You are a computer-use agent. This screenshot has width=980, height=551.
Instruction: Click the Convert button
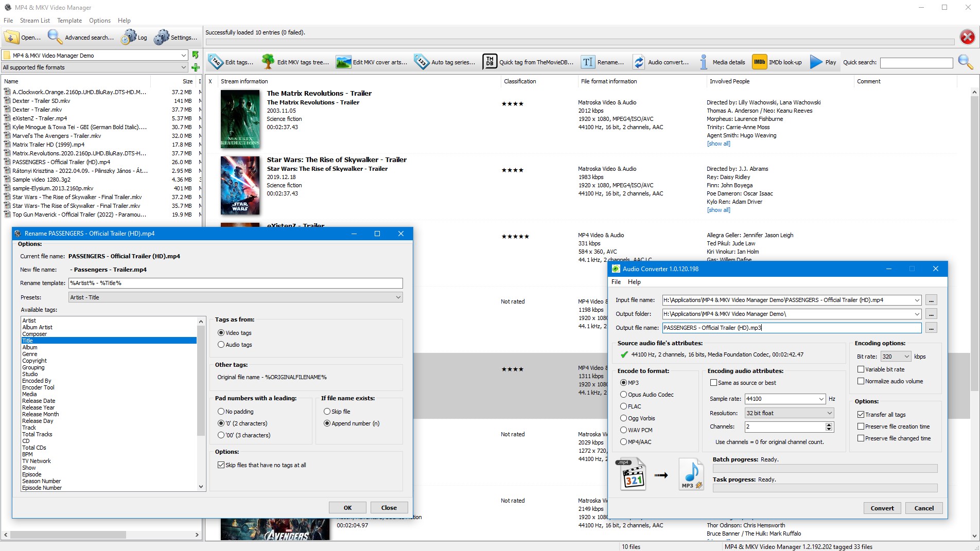click(882, 508)
